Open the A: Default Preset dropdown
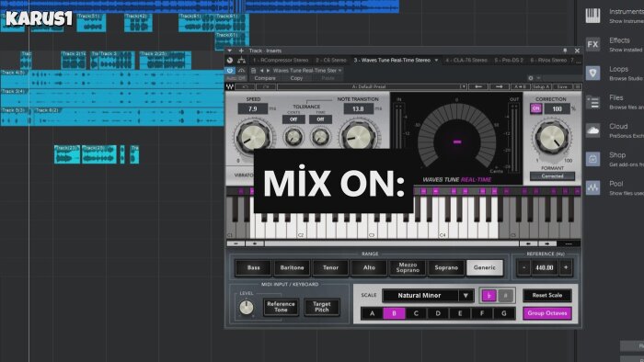 (x=372, y=86)
